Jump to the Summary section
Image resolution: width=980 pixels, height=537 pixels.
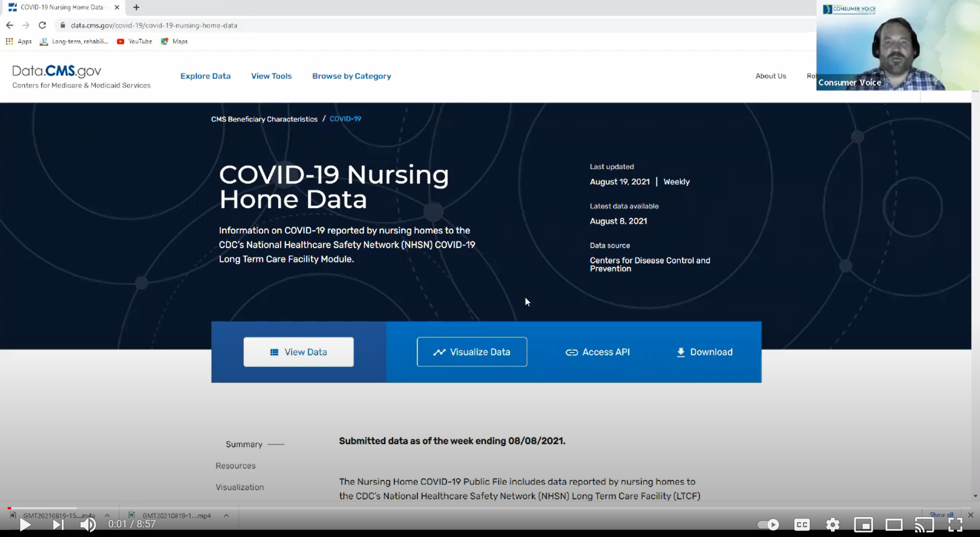pyautogui.click(x=244, y=444)
